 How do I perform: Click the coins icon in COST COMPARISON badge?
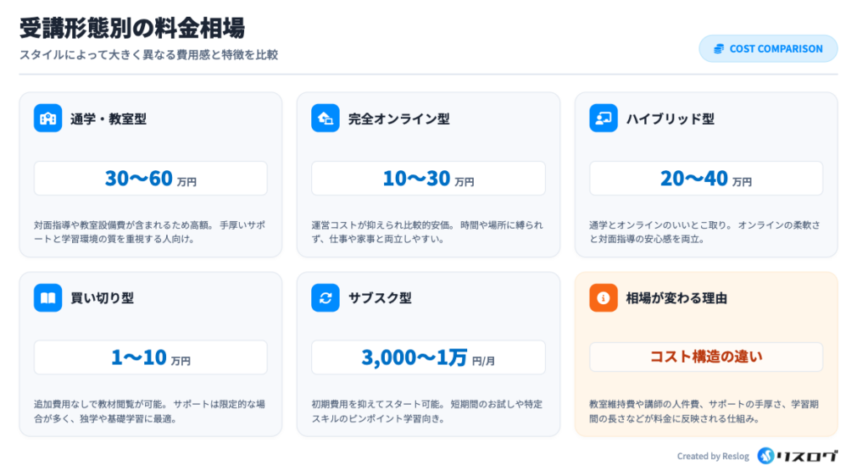tap(719, 49)
